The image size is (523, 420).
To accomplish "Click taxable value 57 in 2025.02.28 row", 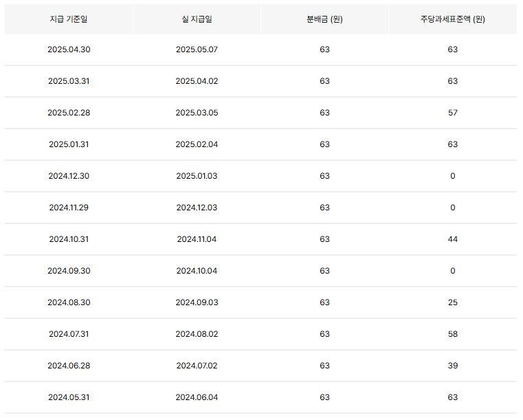I will point(453,113).
